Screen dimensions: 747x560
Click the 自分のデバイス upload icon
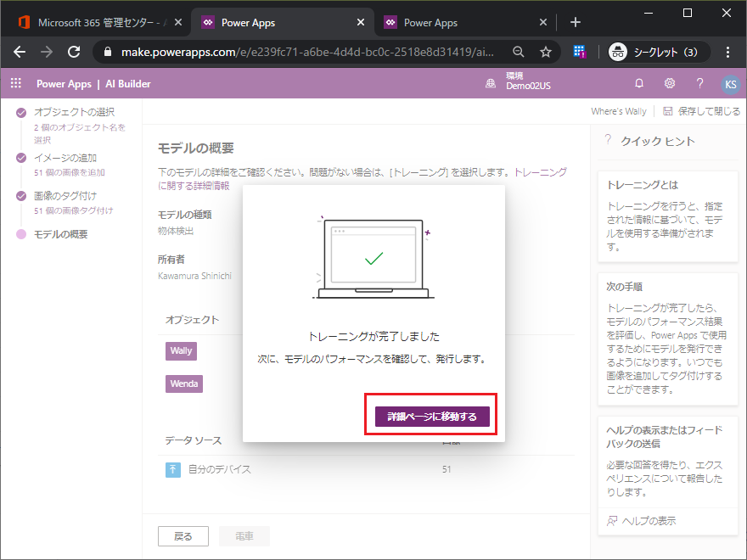pos(173,469)
